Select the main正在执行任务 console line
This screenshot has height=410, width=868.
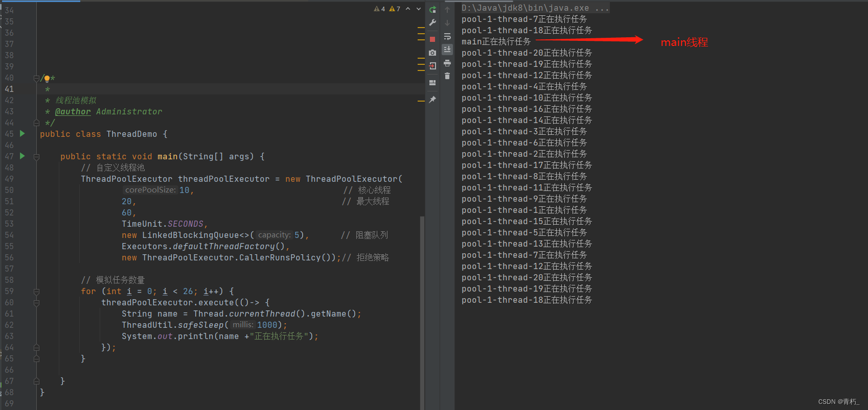(496, 42)
